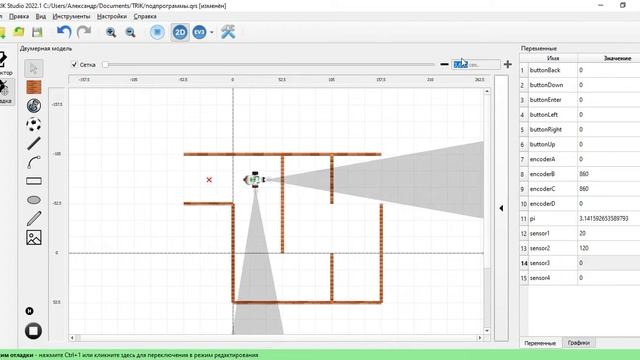Click the grid size slider track
The width and height of the screenshot is (640, 360).
coord(269,64)
